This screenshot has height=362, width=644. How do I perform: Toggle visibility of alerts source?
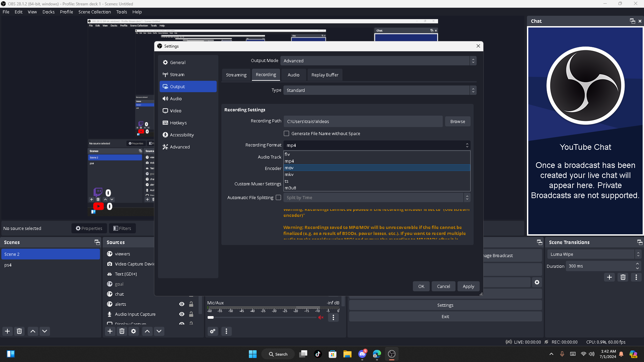pyautogui.click(x=182, y=304)
